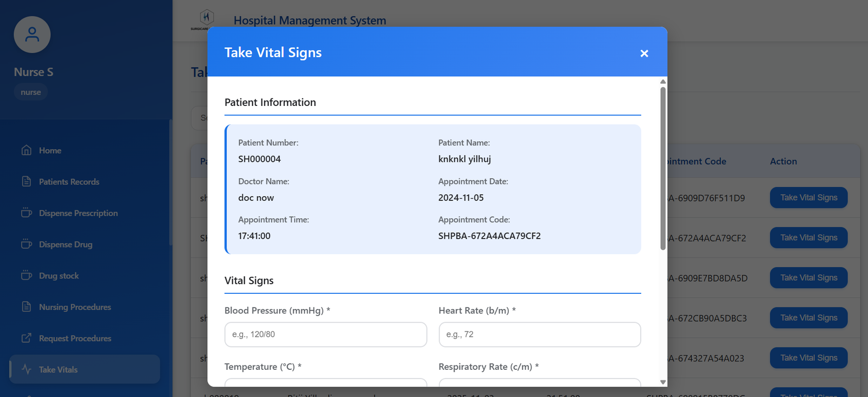
Task: Click the Take Vitals pulse icon
Action: point(26,369)
